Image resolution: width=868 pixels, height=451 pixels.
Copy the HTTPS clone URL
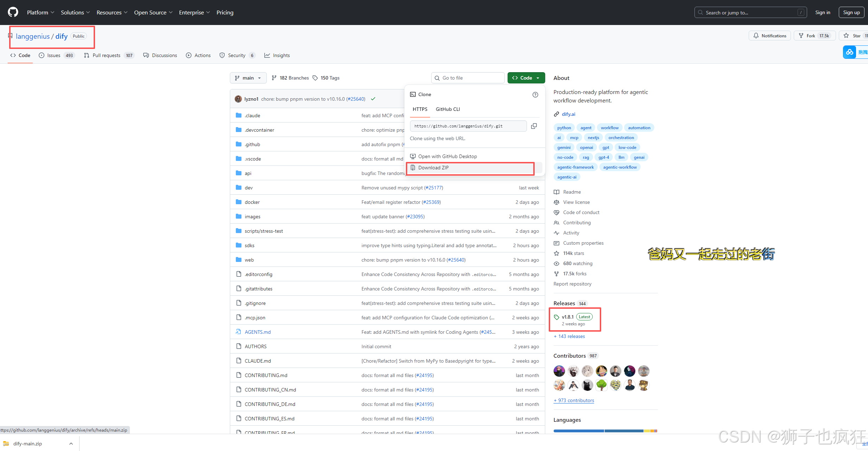coord(534,126)
